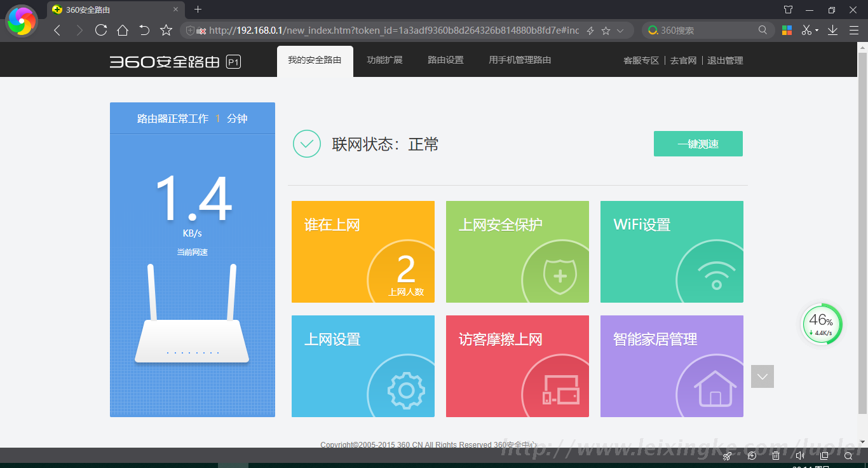
Task: Click the gray down-chevron expander button
Action: [x=762, y=376]
